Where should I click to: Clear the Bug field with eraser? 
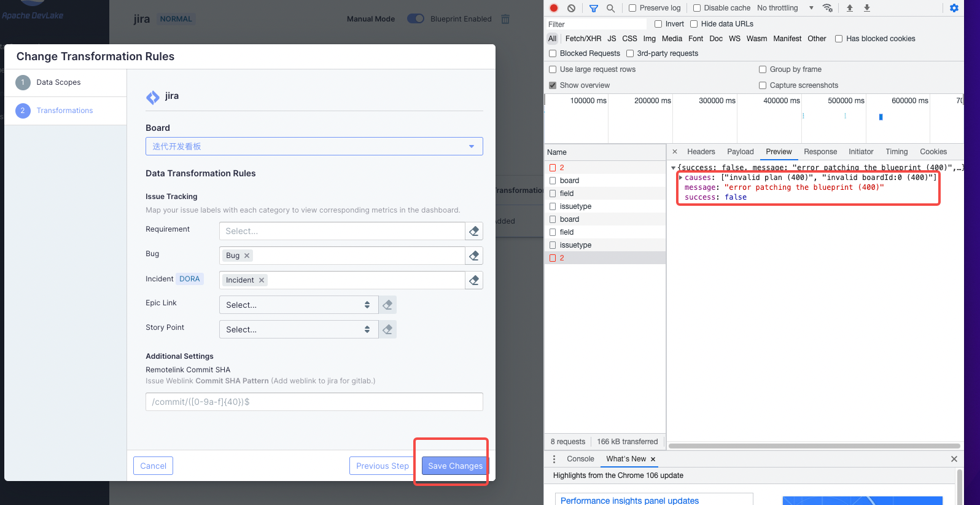pos(474,256)
